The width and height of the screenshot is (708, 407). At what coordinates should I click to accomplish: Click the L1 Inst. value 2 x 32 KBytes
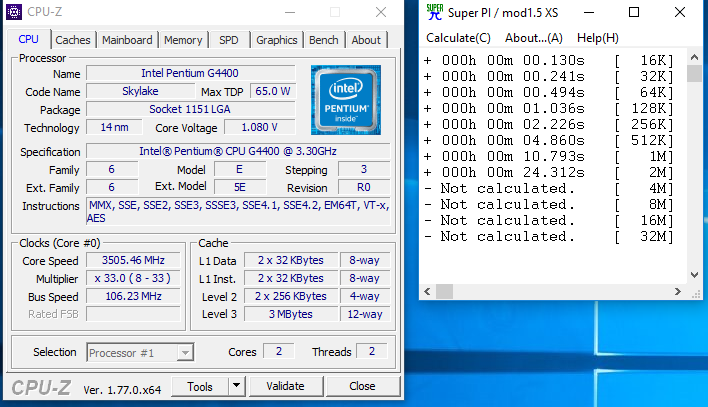coord(291,278)
